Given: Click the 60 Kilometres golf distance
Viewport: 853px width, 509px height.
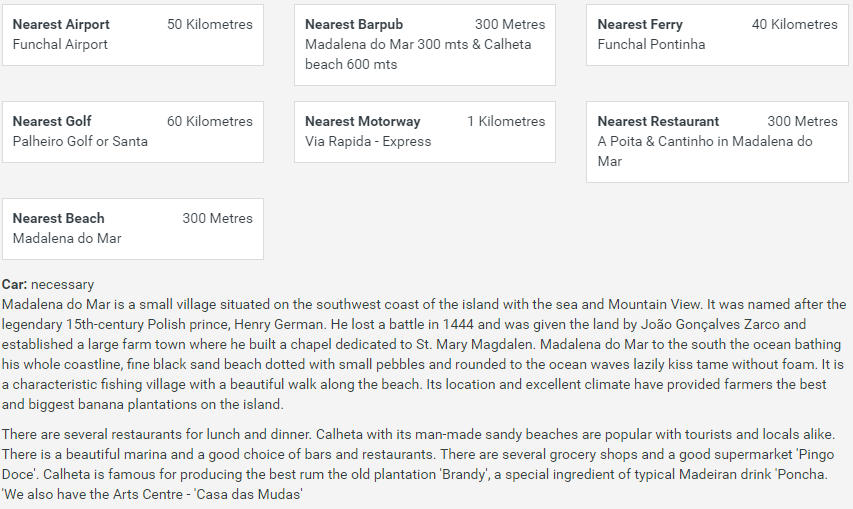Looking at the screenshot, I should (210, 121).
